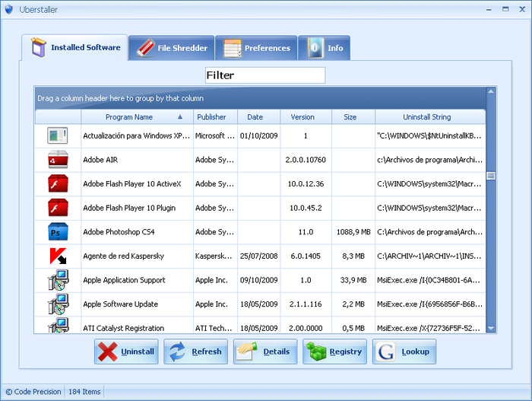Image resolution: width=532 pixels, height=401 pixels.
Task: Click the Adobe AIR red box icon
Action: [x=58, y=159]
